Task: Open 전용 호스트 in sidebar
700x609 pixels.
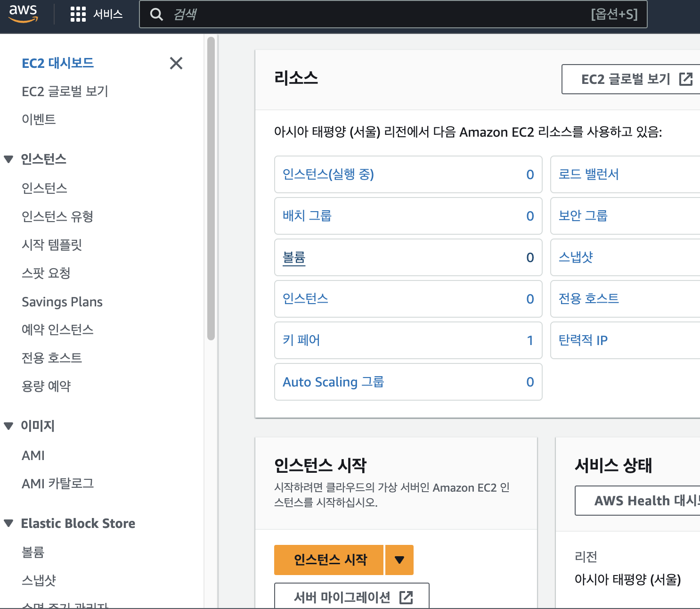Action: tap(52, 358)
